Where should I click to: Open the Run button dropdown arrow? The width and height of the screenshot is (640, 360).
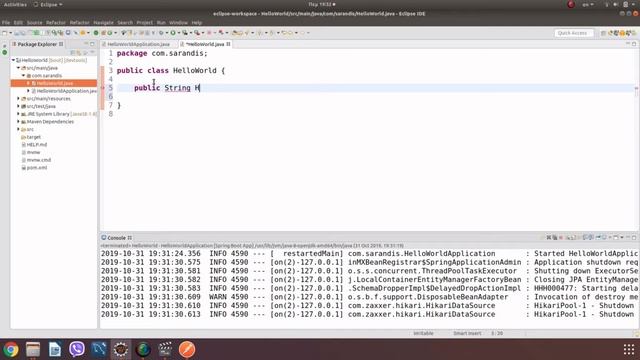179,33
